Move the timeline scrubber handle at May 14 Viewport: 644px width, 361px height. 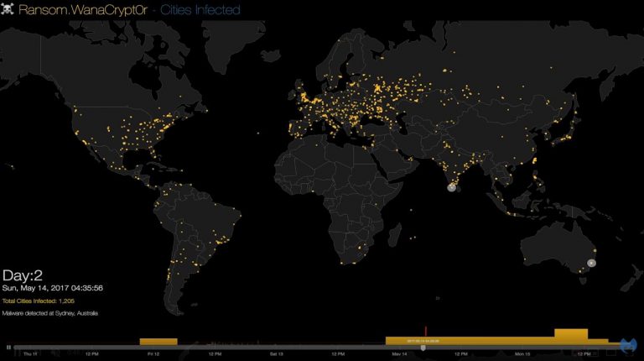[x=423, y=348]
